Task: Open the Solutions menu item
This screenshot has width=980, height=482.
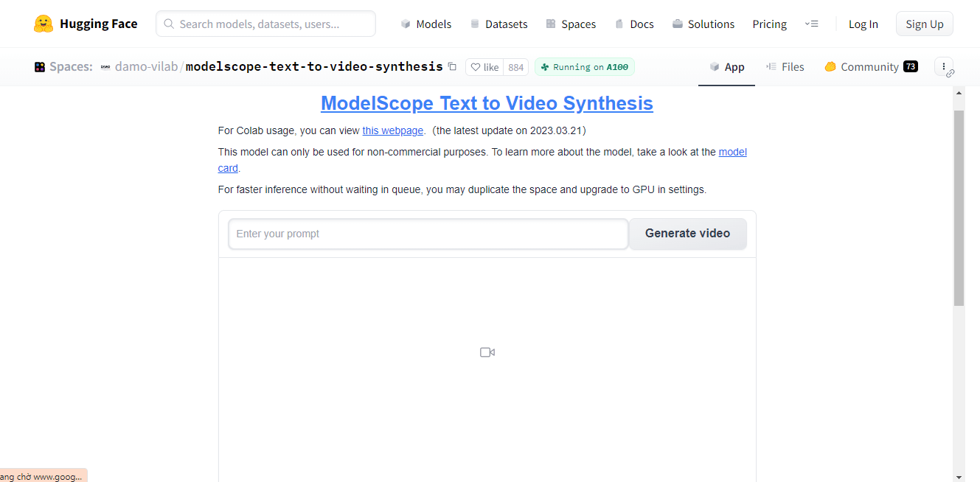Action: (703, 24)
